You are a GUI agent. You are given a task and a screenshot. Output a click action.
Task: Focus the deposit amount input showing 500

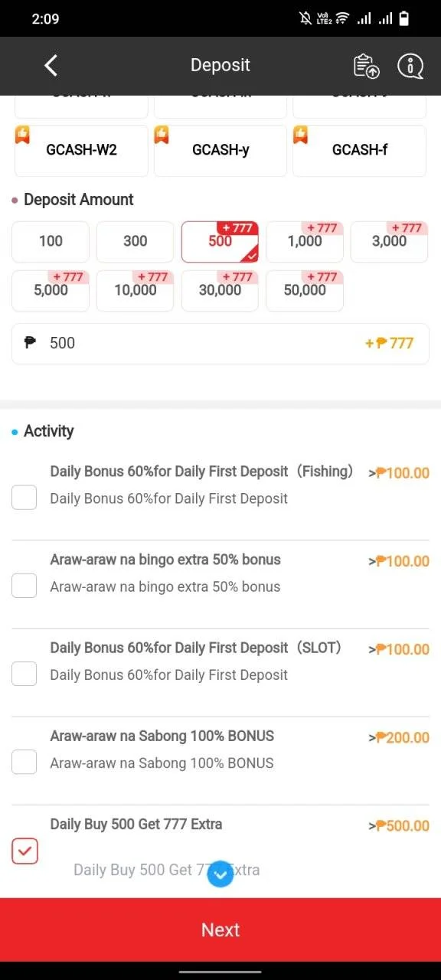pyautogui.click(x=220, y=343)
